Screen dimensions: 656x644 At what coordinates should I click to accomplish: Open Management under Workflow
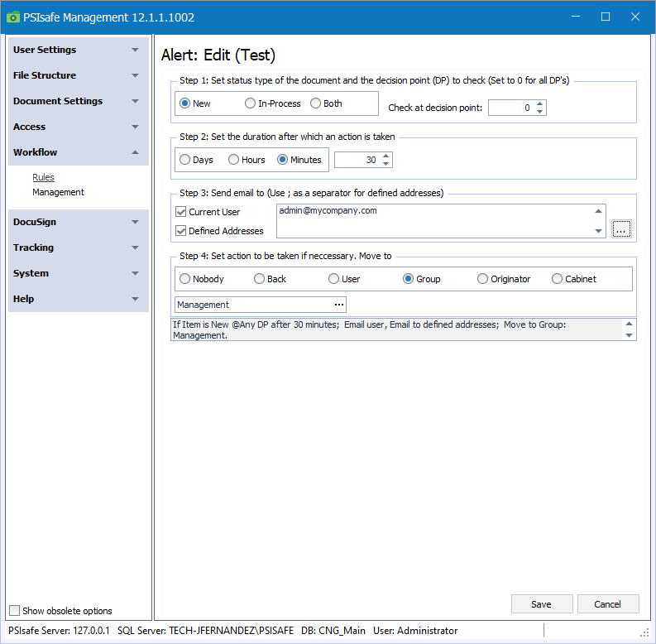pyautogui.click(x=58, y=192)
